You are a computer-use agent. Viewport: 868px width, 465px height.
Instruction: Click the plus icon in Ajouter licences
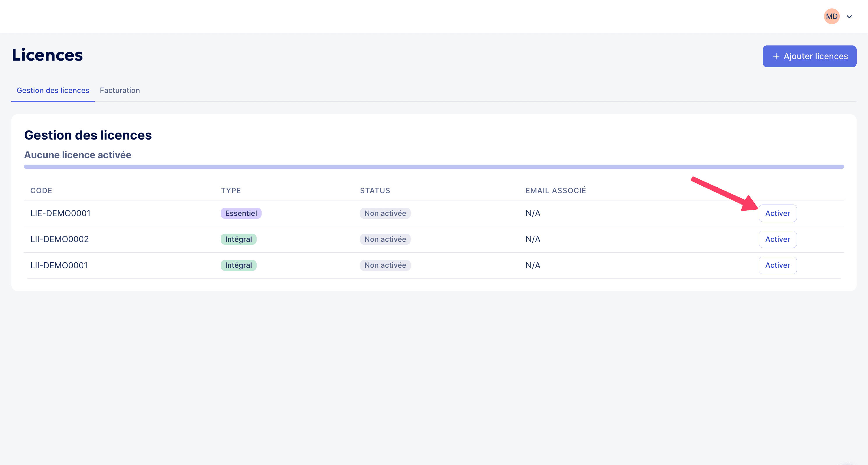coord(776,56)
